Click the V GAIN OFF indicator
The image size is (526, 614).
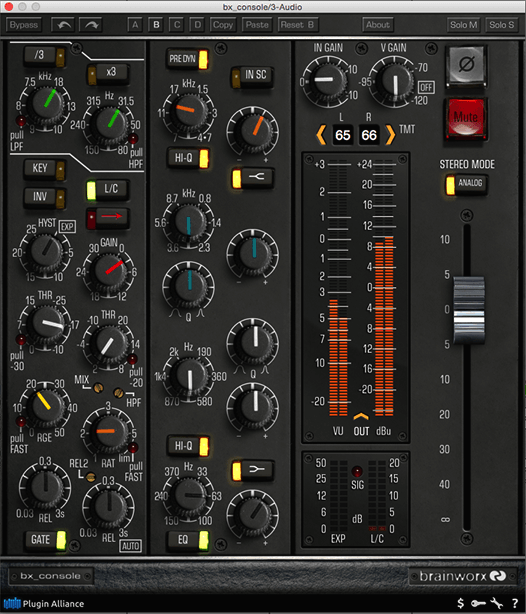click(x=426, y=87)
